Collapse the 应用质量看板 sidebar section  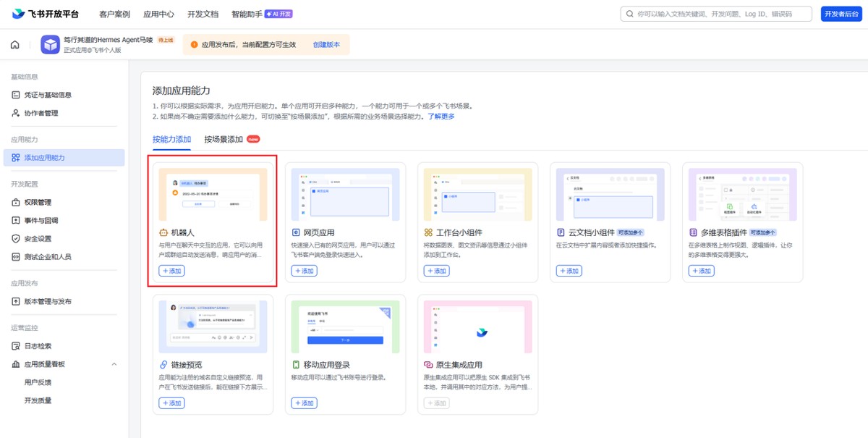point(114,364)
